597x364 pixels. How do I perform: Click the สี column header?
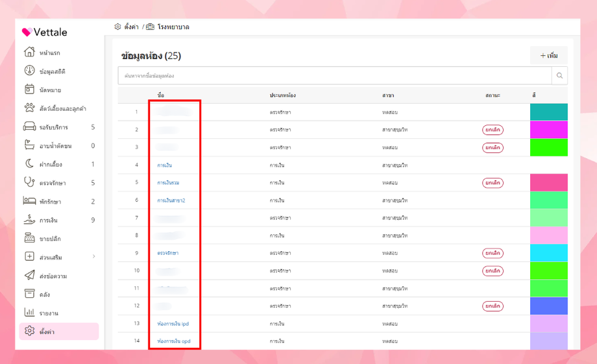(x=534, y=95)
